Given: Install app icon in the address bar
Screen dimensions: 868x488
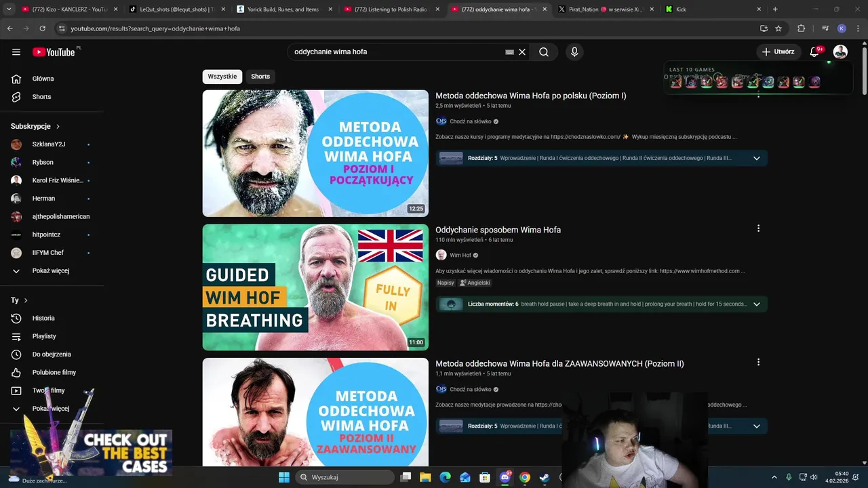Looking at the screenshot, I should [x=764, y=28].
